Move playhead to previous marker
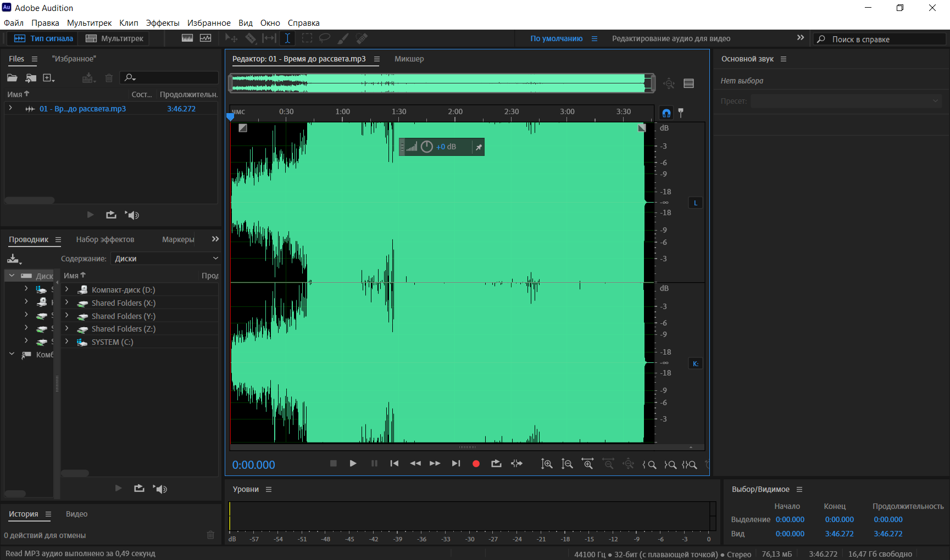Viewport: 950px width, 560px height. pyautogui.click(x=395, y=463)
